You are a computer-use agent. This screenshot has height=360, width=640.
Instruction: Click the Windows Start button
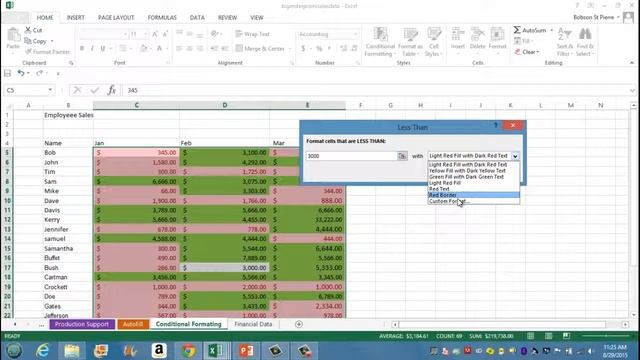pos(13,351)
